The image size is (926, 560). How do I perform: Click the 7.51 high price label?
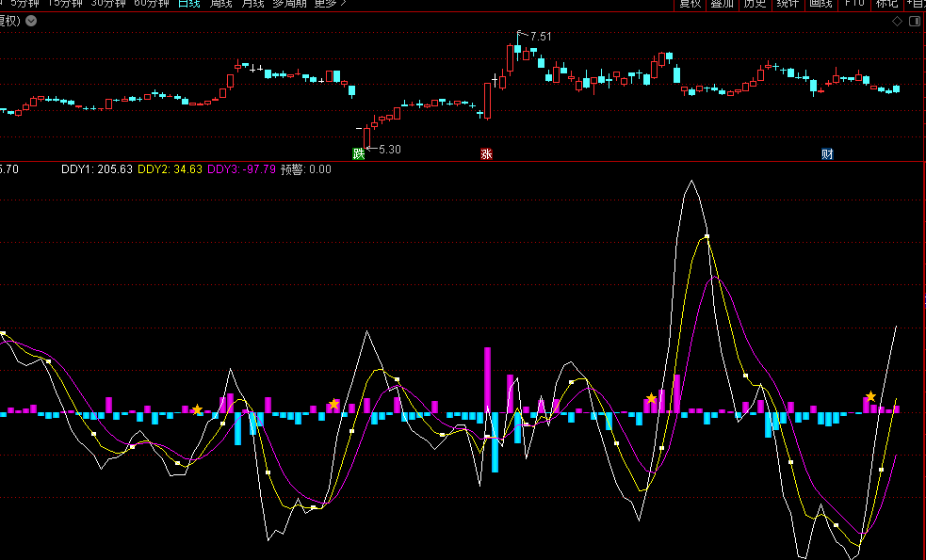coord(541,37)
